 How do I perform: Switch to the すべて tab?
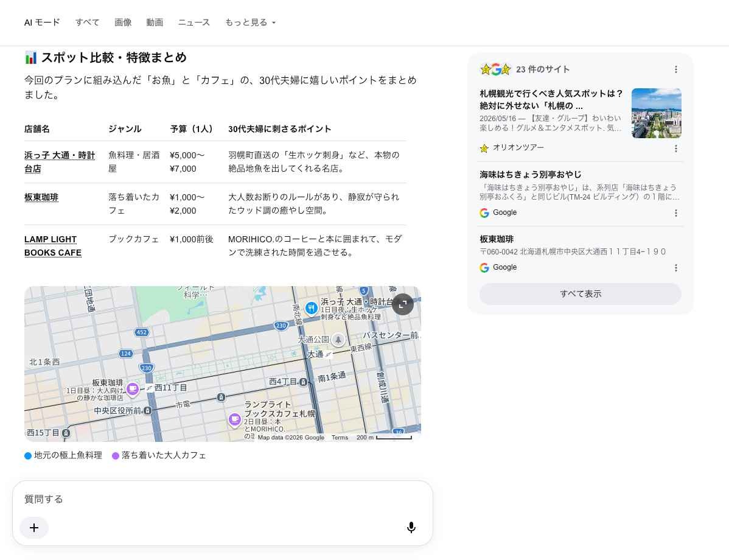pos(88,23)
